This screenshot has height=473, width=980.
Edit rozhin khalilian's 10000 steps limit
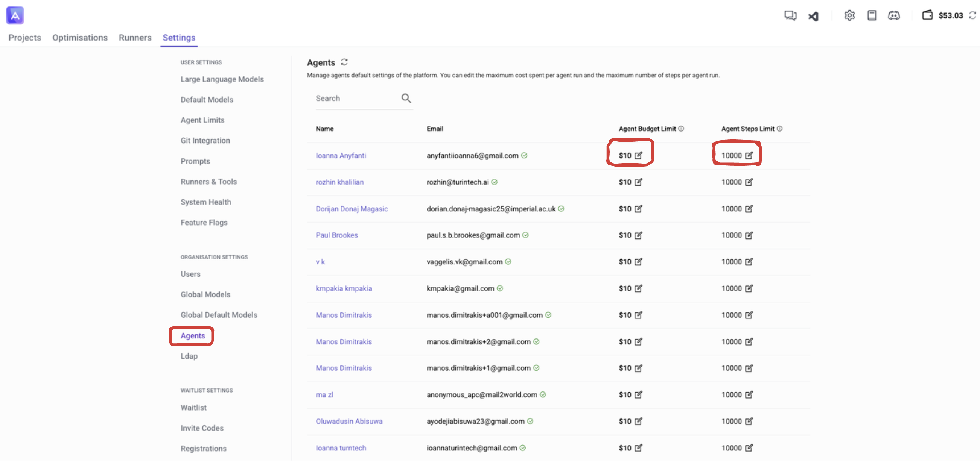(x=749, y=182)
